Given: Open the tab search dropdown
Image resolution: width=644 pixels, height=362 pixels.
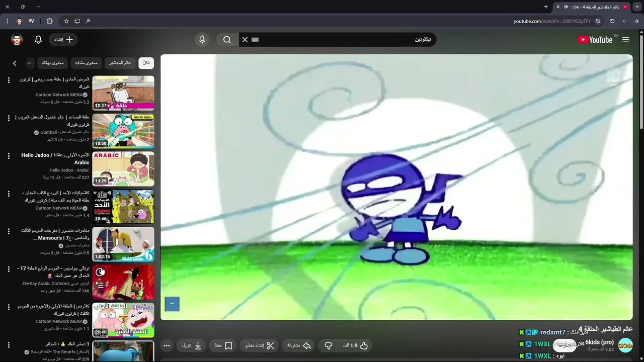Looking at the screenshot, I should click(637, 7).
